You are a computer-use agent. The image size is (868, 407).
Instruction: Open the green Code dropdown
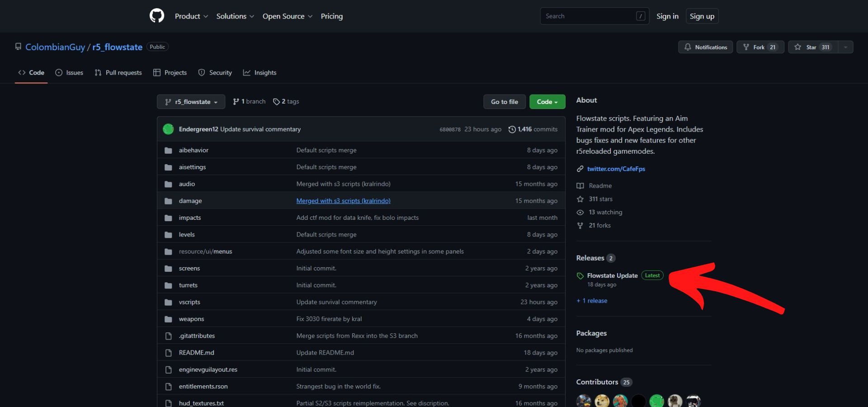coord(547,101)
